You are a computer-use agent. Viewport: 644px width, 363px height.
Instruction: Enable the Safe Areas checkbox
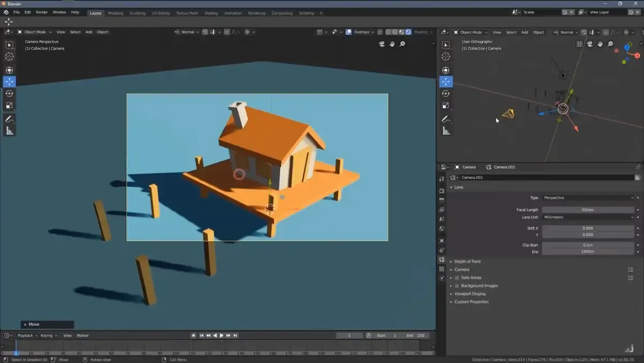457,278
